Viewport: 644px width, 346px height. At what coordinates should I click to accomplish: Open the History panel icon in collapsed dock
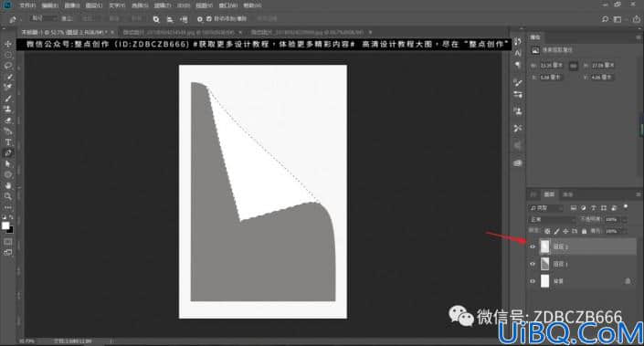[518, 41]
